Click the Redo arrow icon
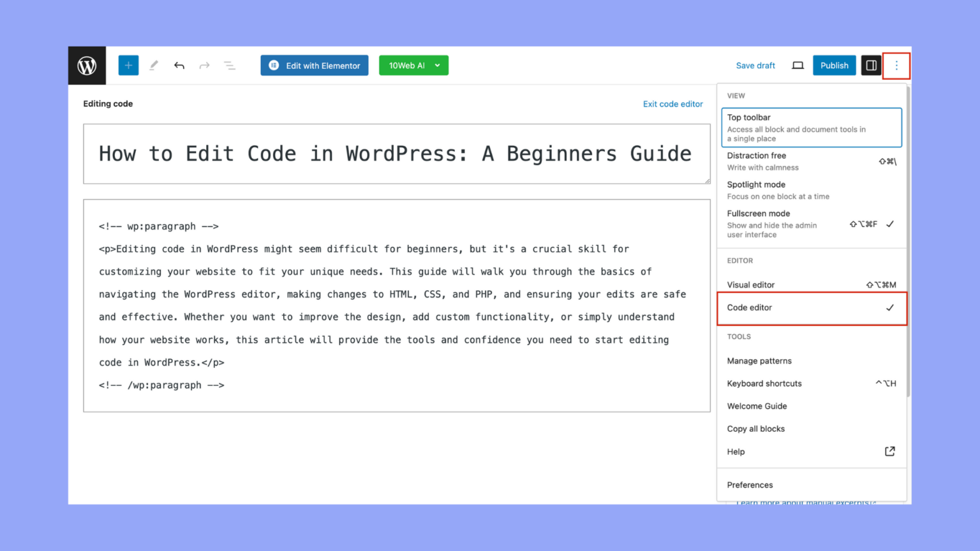The width and height of the screenshot is (980, 551). 204,65
